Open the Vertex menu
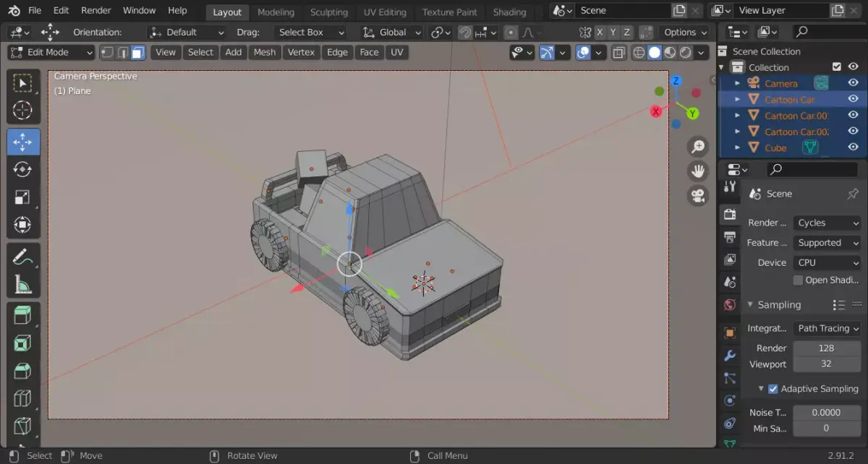868x464 pixels. pos(301,52)
